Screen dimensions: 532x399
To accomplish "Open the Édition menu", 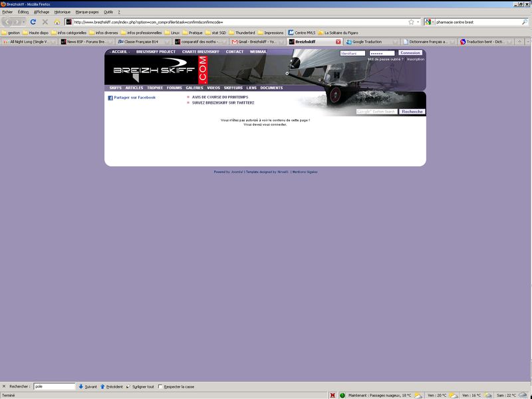I will tap(23, 12).
